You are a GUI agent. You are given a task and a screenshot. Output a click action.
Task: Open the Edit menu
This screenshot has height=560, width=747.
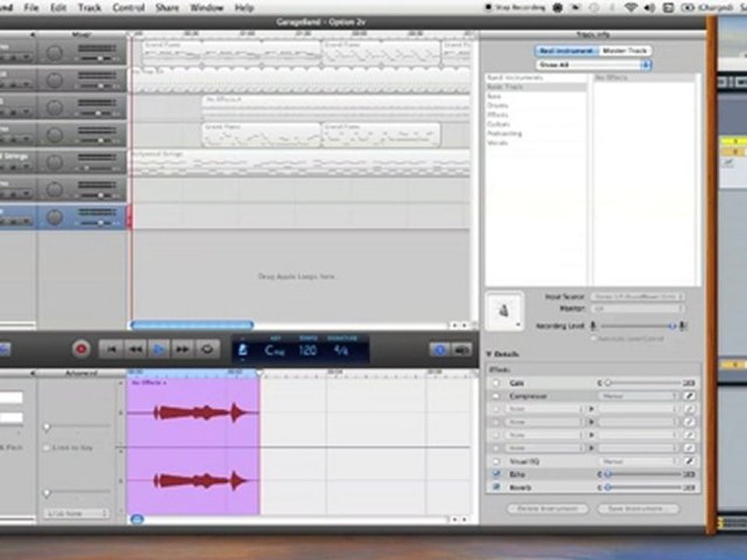(x=58, y=8)
